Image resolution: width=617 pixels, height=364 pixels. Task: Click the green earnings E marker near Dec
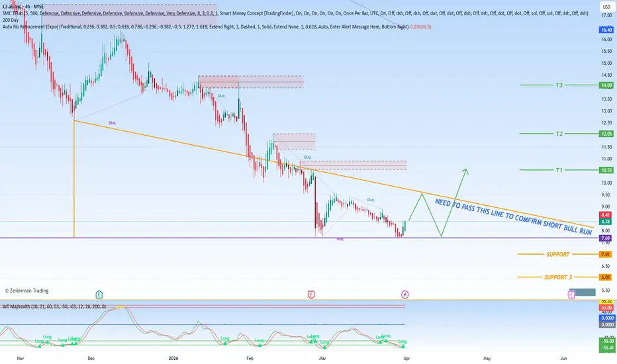tap(99, 295)
